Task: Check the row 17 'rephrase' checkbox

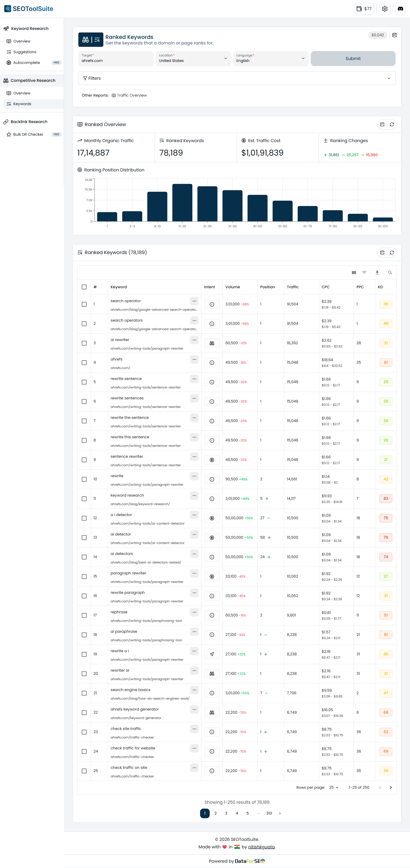Action: point(84,615)
